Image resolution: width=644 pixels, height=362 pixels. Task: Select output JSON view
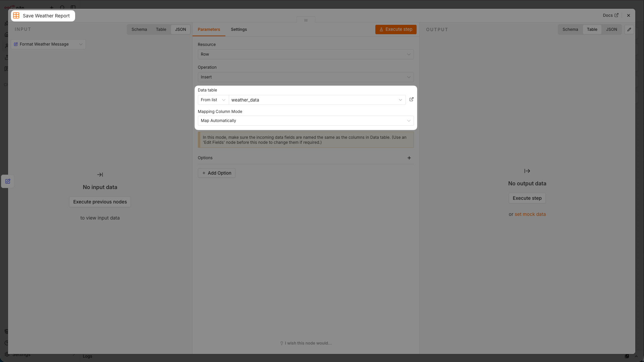pyautogui.click(x=611, y=29)
